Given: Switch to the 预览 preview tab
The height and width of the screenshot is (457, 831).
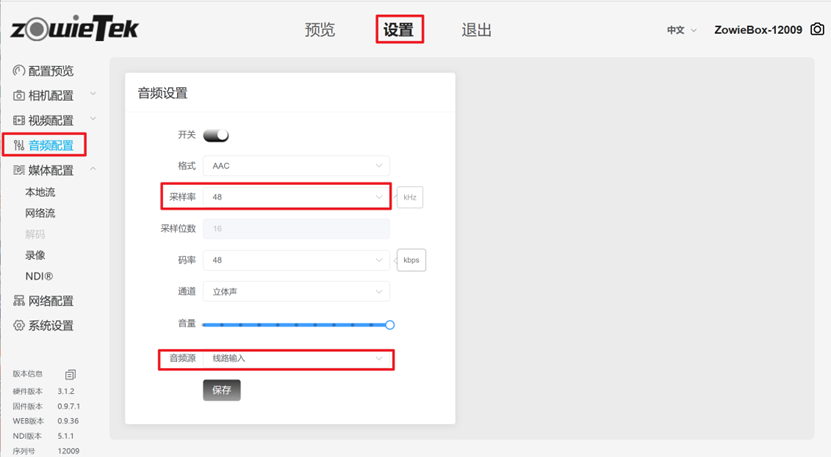Looking at the screenshot, I should pyautogui.click(x=320, y=30).
